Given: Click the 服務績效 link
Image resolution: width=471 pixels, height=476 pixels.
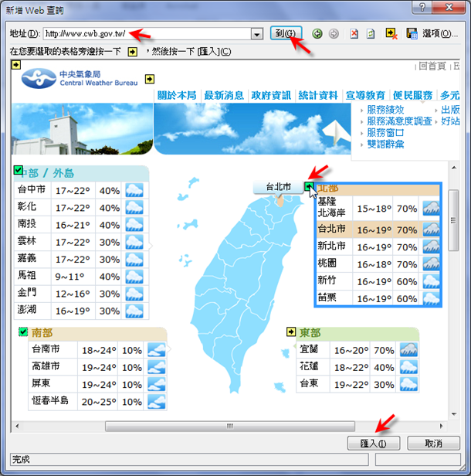Looking at the screenshot, I should click(385, 110).
